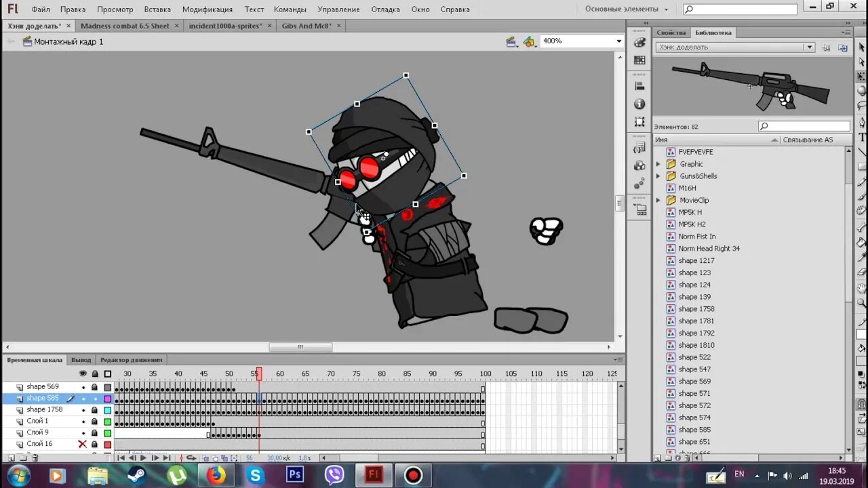Open the Library panel options menu

pos(846,33)
